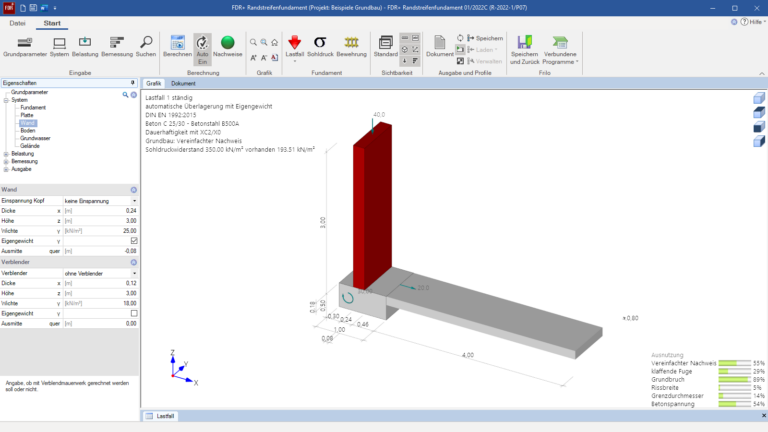Expand the Belastung tree node
The width and height of the screenshot is (768, 432).
(x=6, y=154)
